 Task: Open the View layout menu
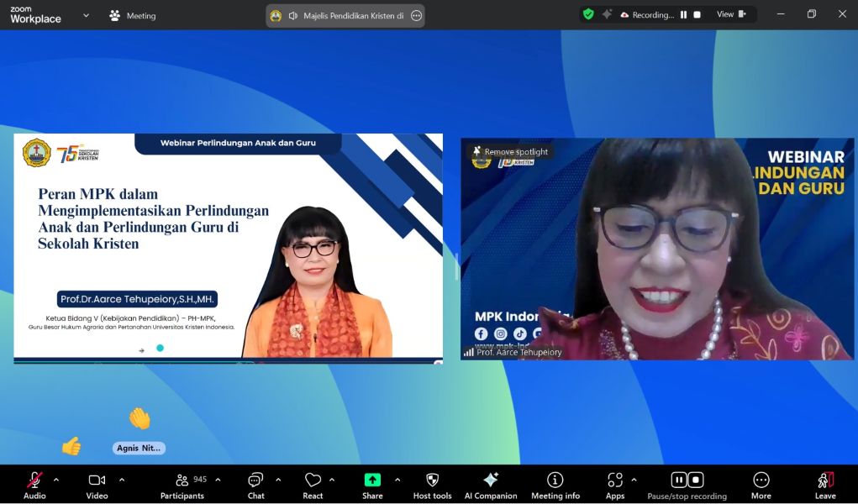[x=730, y=14]
